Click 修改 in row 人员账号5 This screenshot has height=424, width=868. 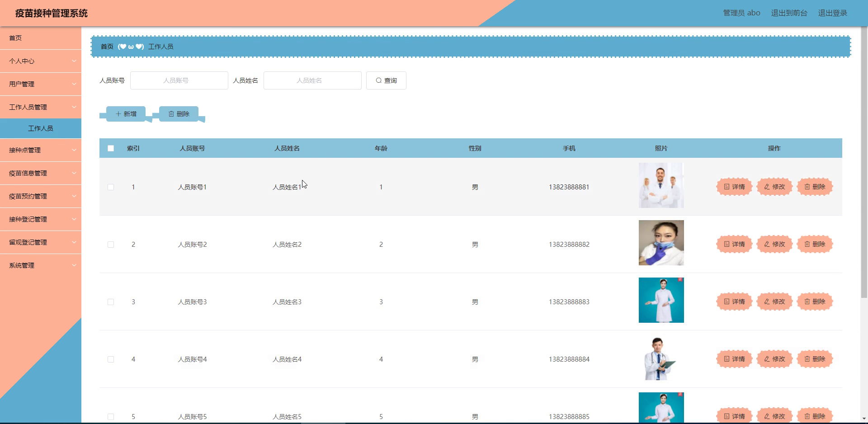pyautogui.click(x=774, y=416)
